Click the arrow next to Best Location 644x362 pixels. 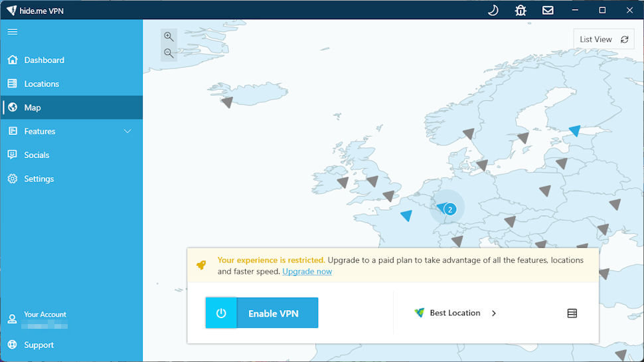point(494,313)
